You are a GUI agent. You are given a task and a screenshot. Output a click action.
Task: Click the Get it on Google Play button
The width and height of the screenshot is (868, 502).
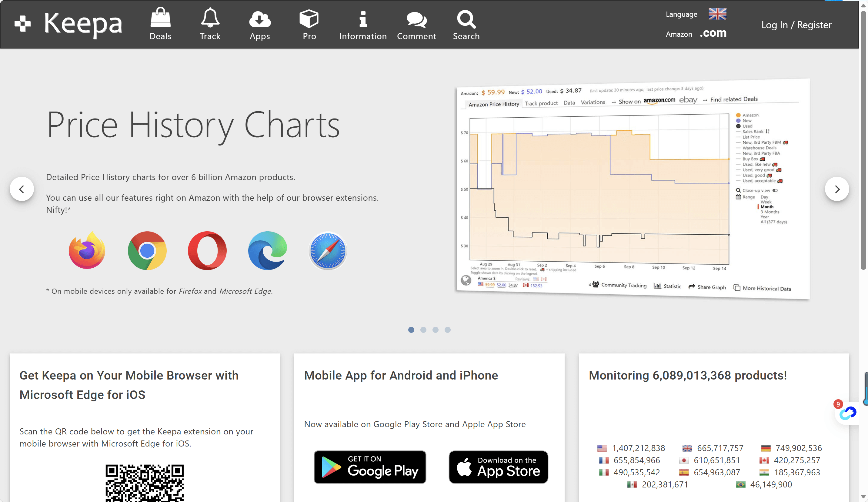click(370, 467)
